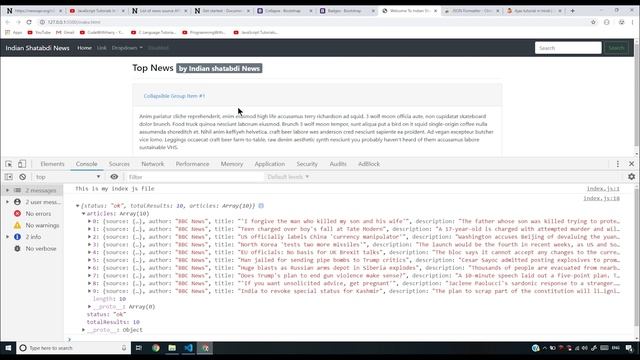The width and height of the screenshot is (640, 360).
Task: Expand article 9 about Kashmir status
Action: click(89, 291)
